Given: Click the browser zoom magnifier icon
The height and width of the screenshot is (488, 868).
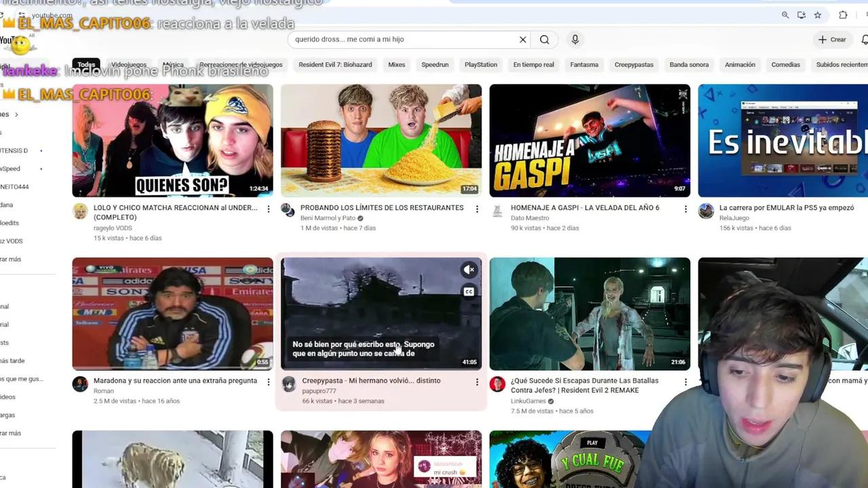Looking at the screenshot, I should pyautogui.click(x=785, y=15).
